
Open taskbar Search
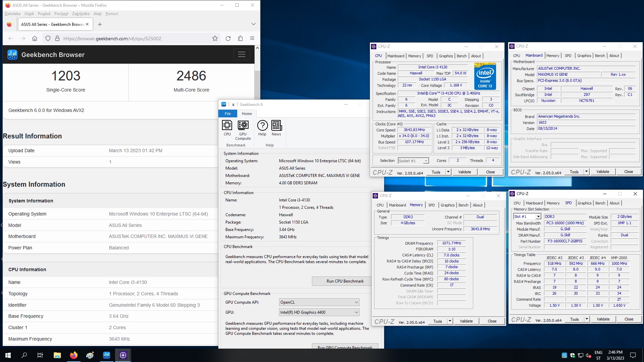[24, 355]
